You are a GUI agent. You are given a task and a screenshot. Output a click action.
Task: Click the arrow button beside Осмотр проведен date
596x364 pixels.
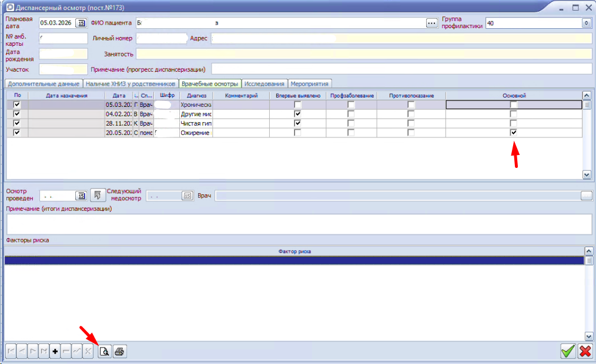point(98,196)
